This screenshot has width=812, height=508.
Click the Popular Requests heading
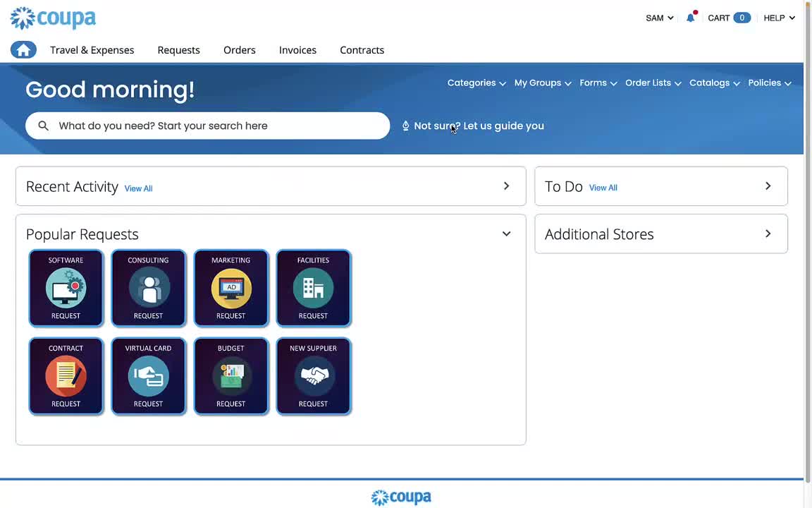[x=82, y=234]
